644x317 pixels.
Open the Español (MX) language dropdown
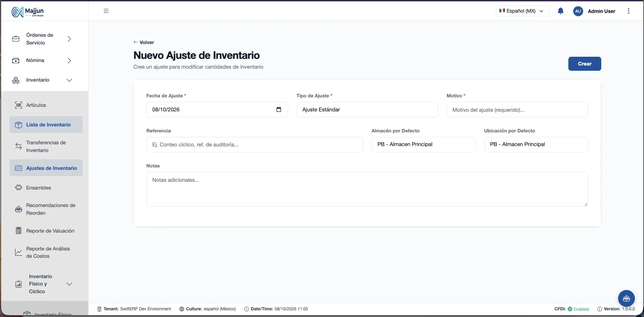(522, 11)
